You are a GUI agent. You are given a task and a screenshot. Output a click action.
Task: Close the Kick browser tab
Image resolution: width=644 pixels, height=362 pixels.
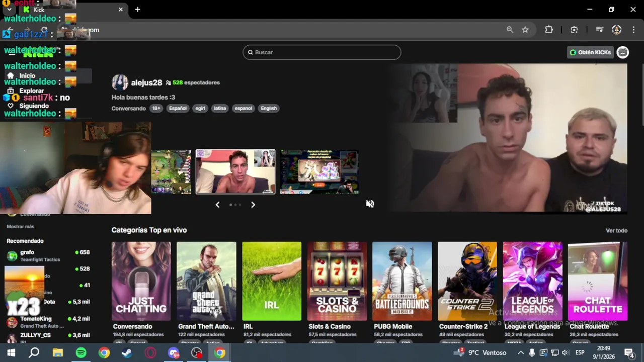pyautogui.click(x=121, y=10)
